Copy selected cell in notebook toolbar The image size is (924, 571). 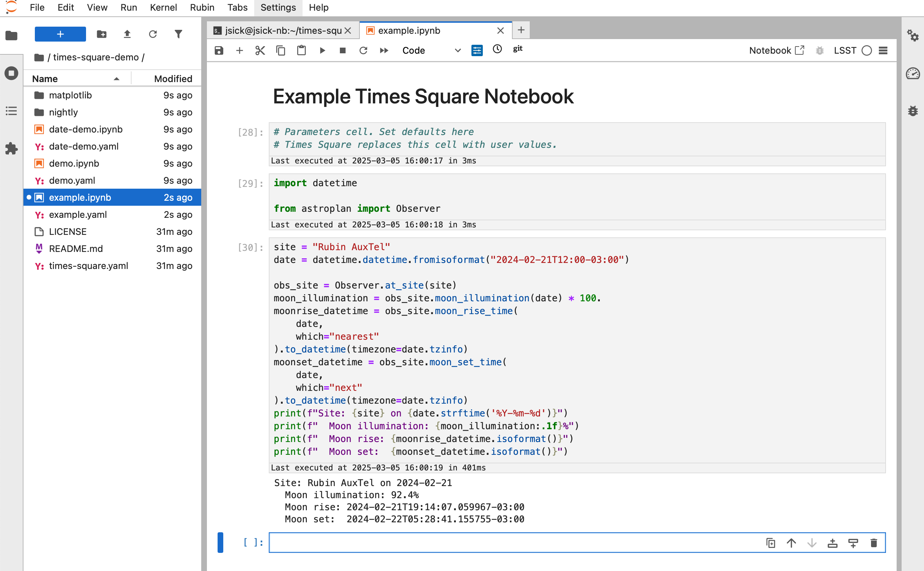pos(281,50)
